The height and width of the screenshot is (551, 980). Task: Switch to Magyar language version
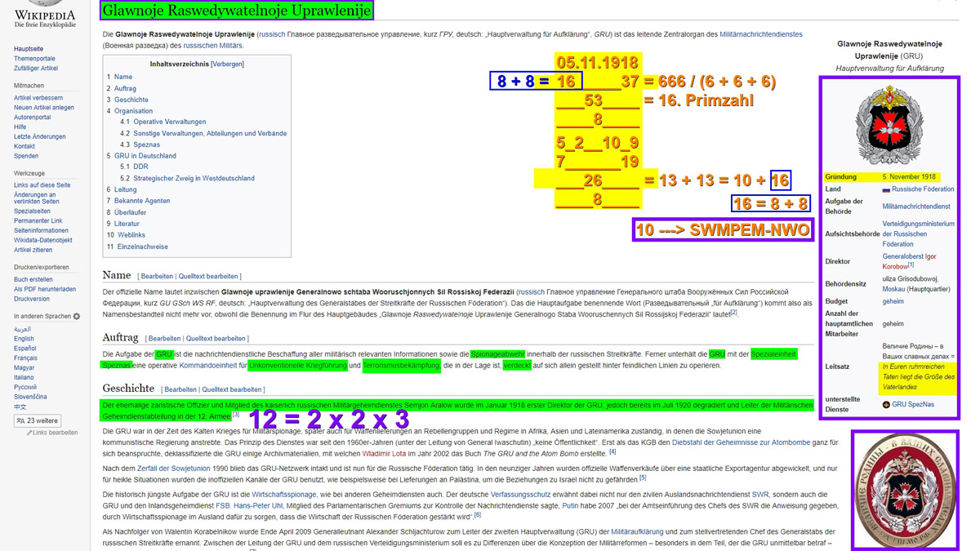point(24,368)
